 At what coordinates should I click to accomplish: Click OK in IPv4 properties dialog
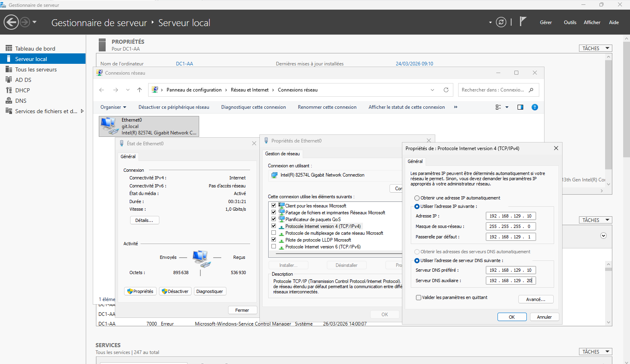tap(512, 317)
